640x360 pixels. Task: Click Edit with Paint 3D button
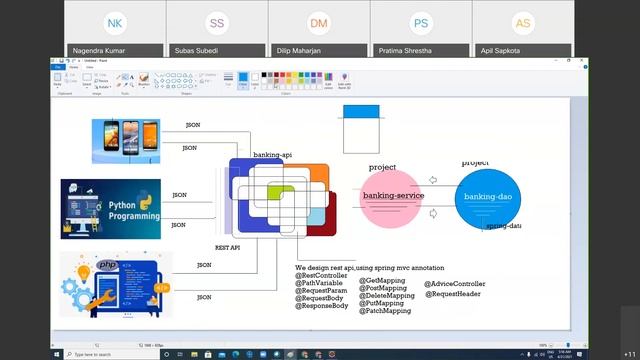point(344,80)
